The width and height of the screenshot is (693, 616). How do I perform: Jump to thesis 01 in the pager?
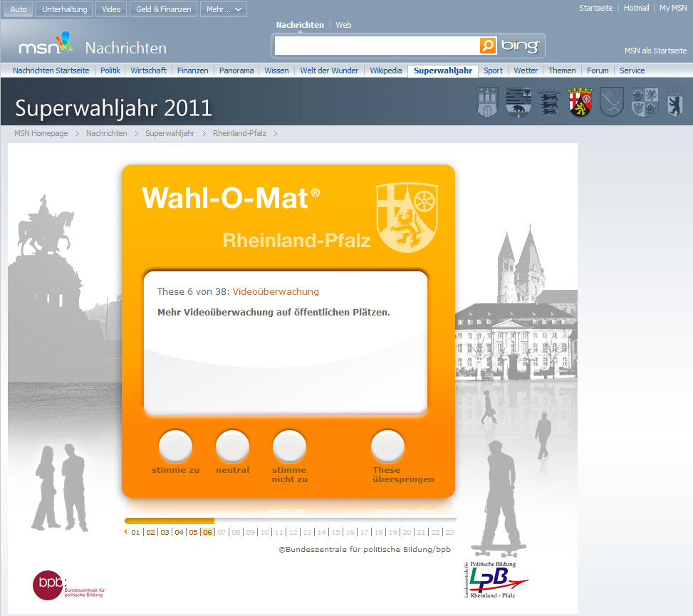[x=135, y=532]
